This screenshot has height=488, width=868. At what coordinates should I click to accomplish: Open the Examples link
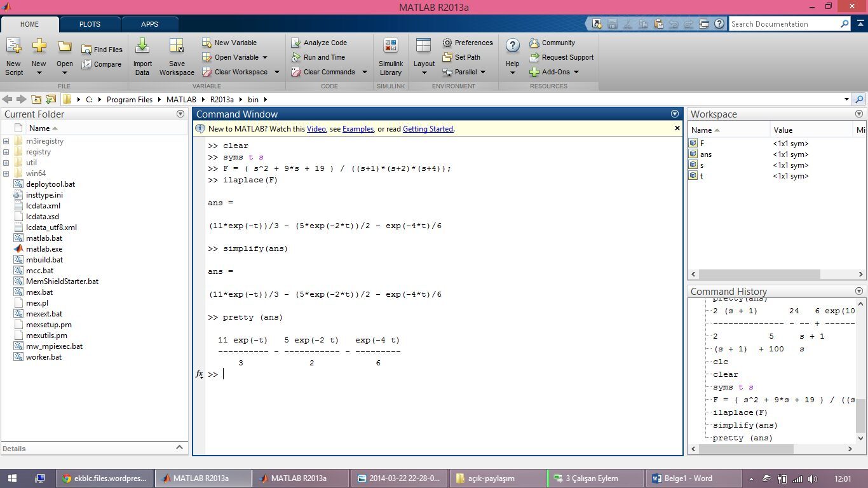tap(358, 129)
